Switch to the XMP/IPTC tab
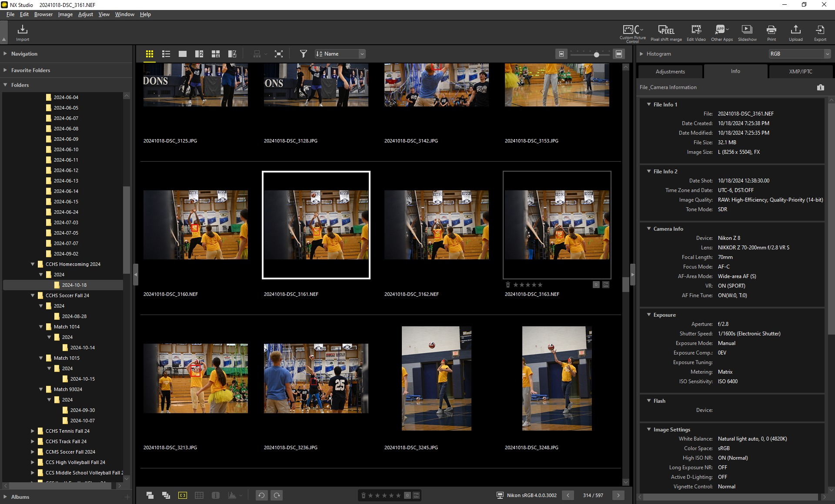This screenshot has width=835, height=504. pos(801,72)
